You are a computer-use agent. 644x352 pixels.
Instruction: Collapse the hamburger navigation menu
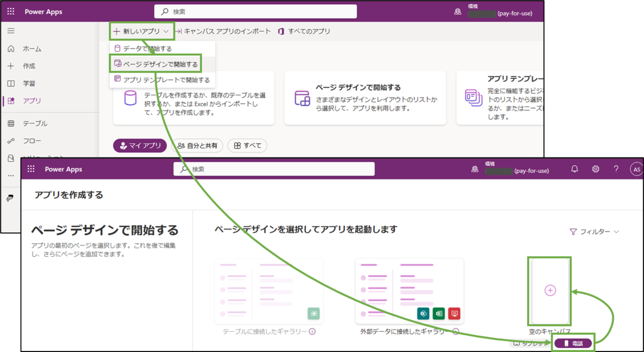[x=11, y=31]
